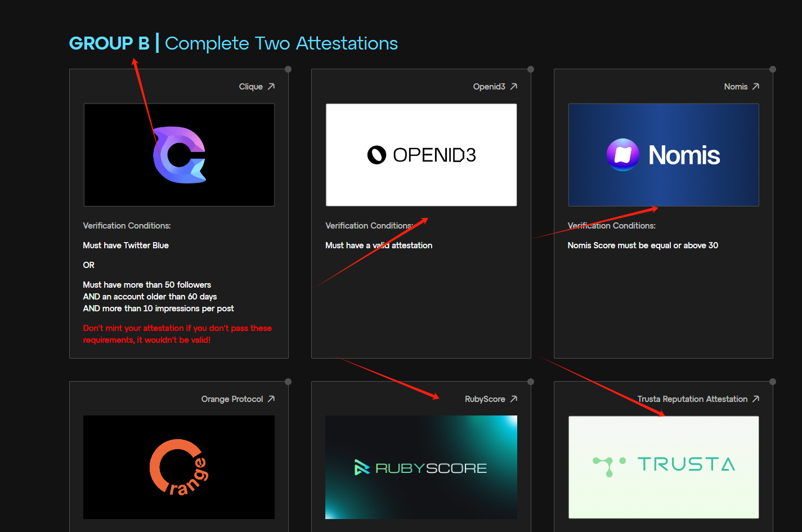Open the RubyScore text link
Screen dimensions: 802x532
coord(485,399)
